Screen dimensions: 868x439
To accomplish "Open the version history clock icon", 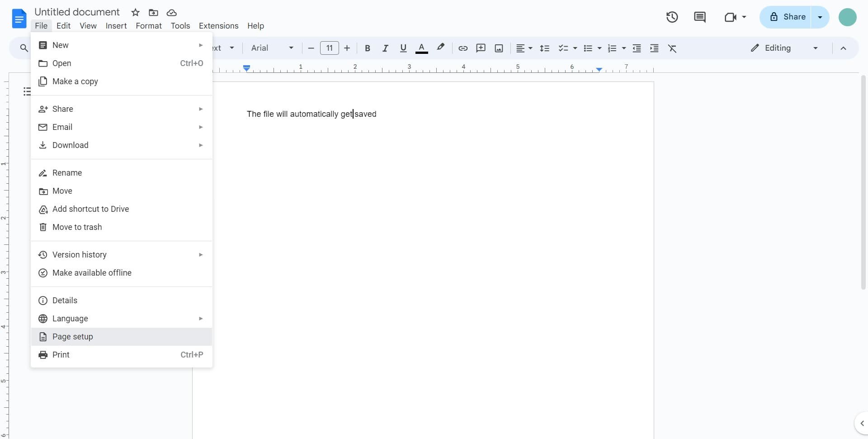I will (x=672, y=17).
